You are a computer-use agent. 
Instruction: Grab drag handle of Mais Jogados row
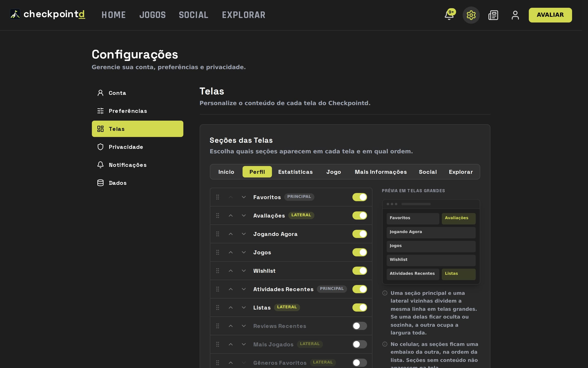point(218,344)
